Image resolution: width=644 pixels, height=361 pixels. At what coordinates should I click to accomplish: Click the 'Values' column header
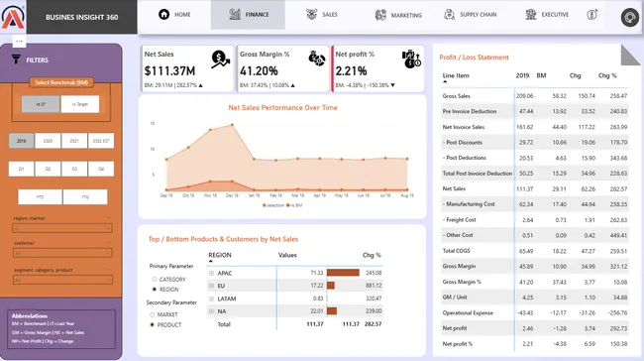(x=287, y=255)
